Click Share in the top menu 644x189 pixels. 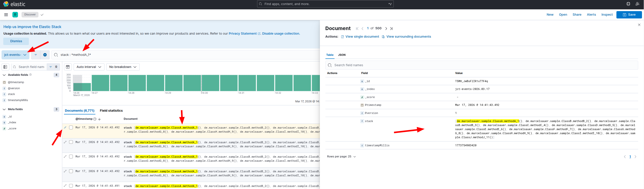577,15
